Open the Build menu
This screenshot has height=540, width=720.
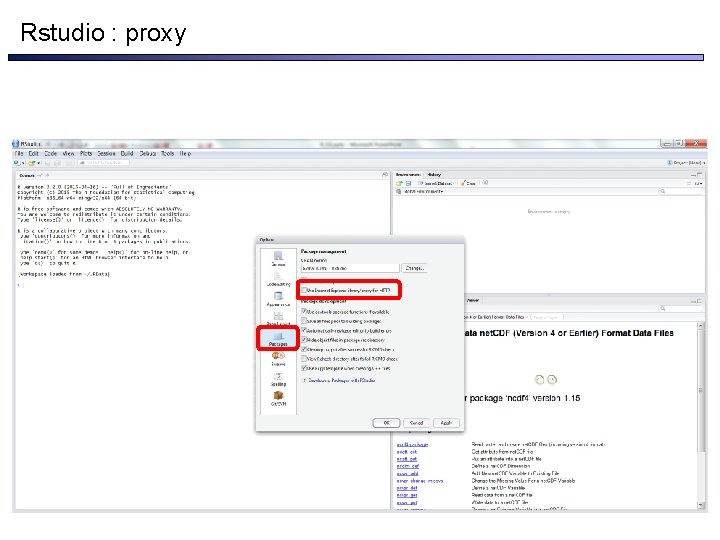coord(127,153)
